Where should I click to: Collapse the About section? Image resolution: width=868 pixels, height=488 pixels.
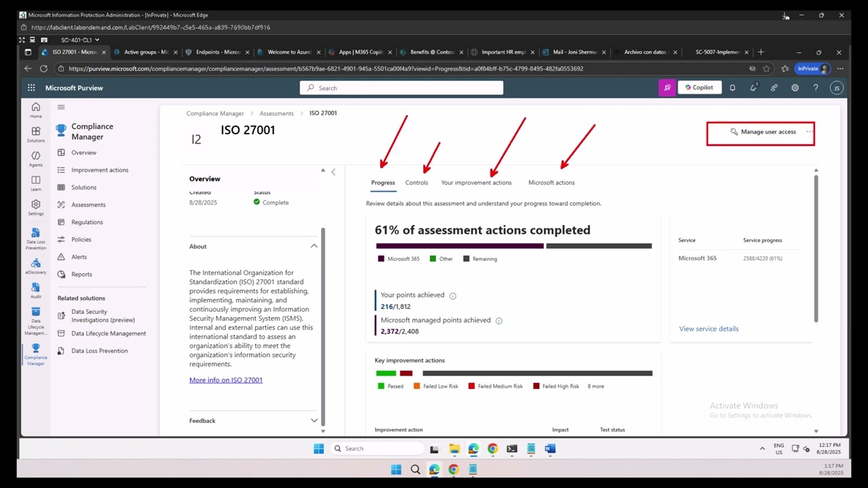[314, 246]
